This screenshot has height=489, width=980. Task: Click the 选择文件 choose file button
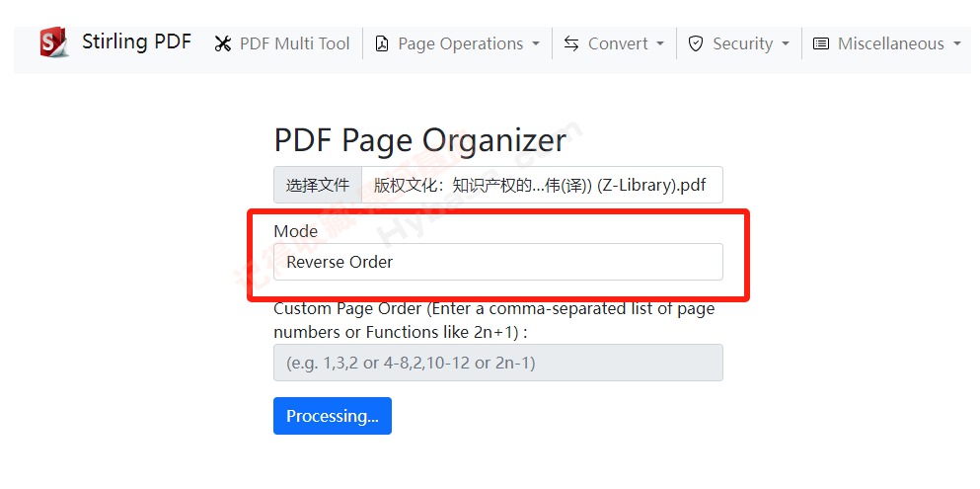(318, 185)
